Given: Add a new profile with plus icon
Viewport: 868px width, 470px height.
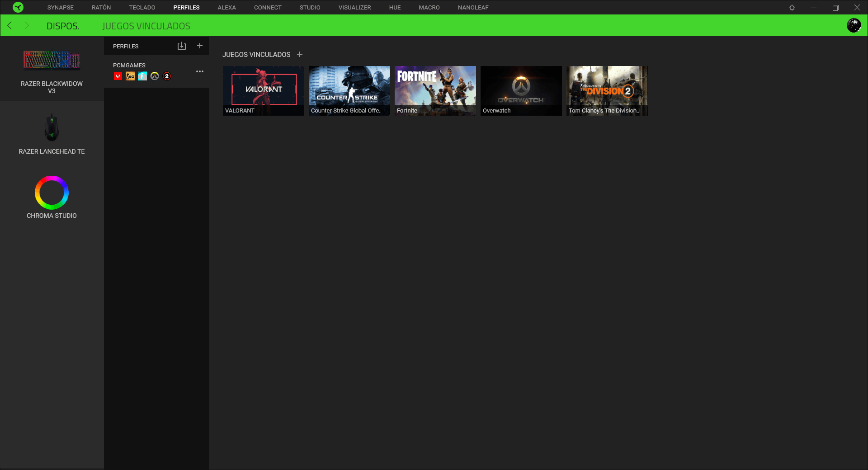Looking at the screenshot, I should pos(200,46).
